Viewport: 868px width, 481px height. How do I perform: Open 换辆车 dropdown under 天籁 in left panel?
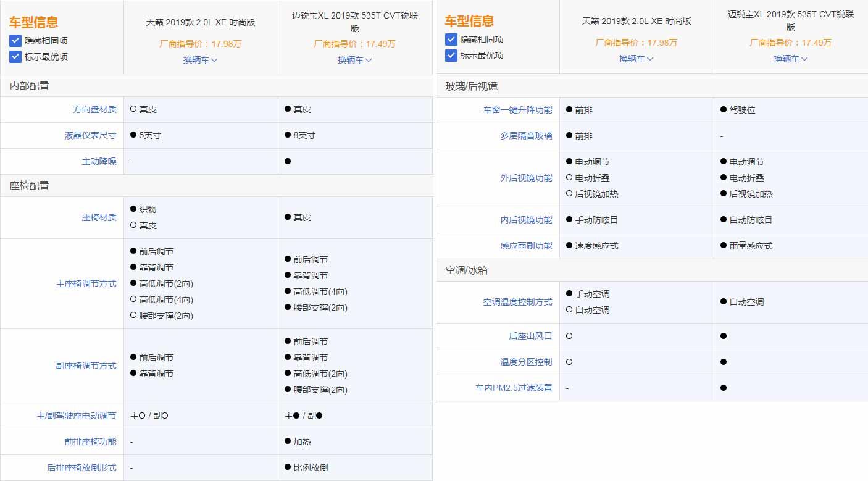click(201, 60)
